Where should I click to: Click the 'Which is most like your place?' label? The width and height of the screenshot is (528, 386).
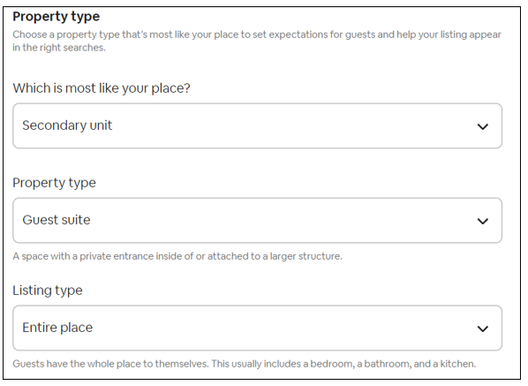tap(101, 88)
